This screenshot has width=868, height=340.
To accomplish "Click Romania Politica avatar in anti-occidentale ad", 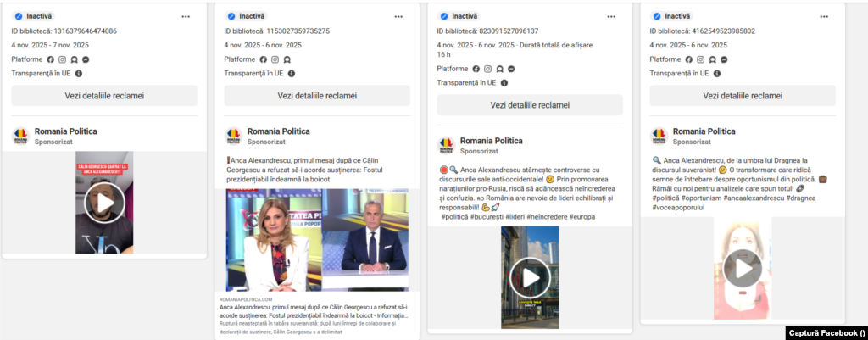I will click(x=446, y=145).
